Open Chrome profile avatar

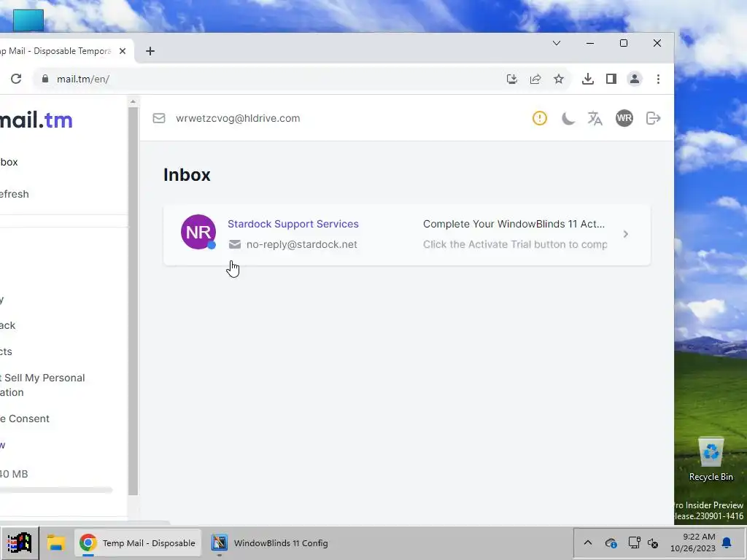pos(635,79)
